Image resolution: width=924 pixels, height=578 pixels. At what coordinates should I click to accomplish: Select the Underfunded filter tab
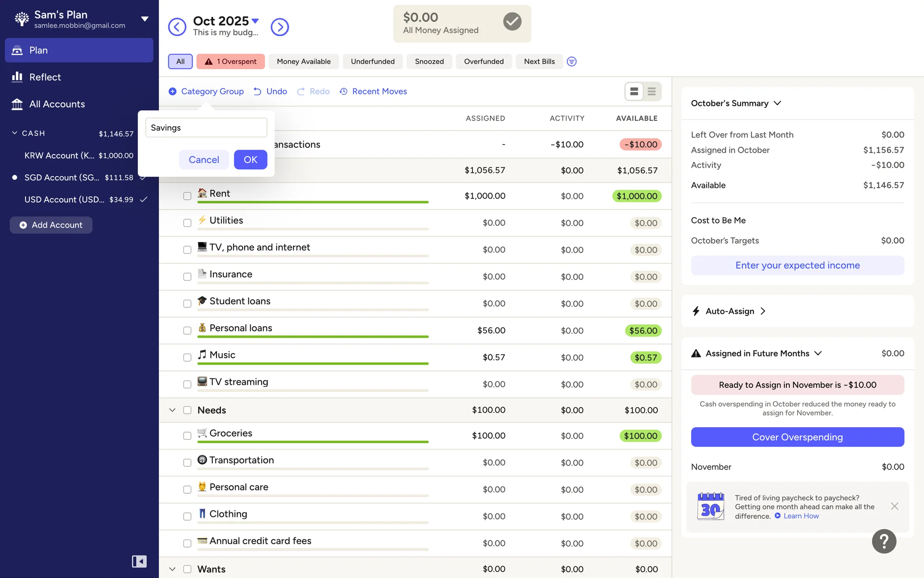coord(372,62)
